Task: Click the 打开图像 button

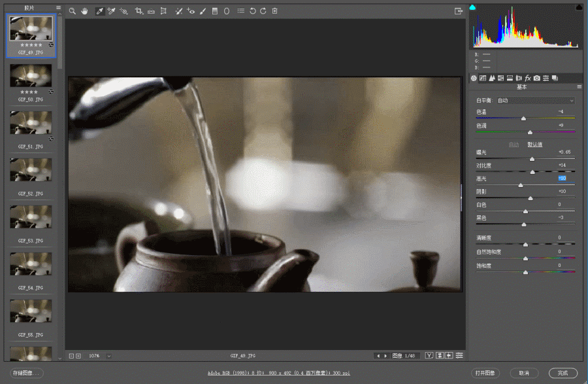Action: coord(486,373)
